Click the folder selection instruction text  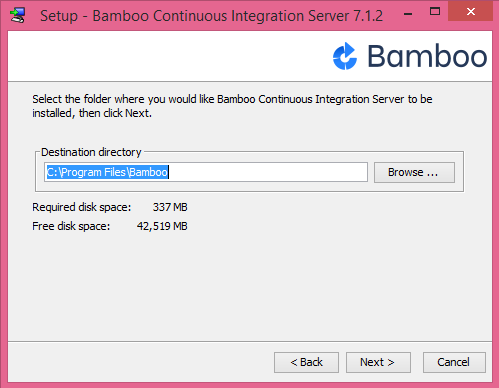click(232, 106)
